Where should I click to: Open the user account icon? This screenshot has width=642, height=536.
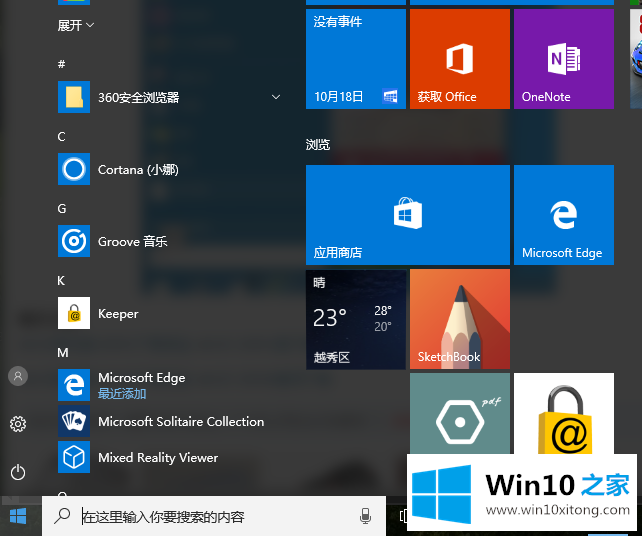[x=18, y=376]
